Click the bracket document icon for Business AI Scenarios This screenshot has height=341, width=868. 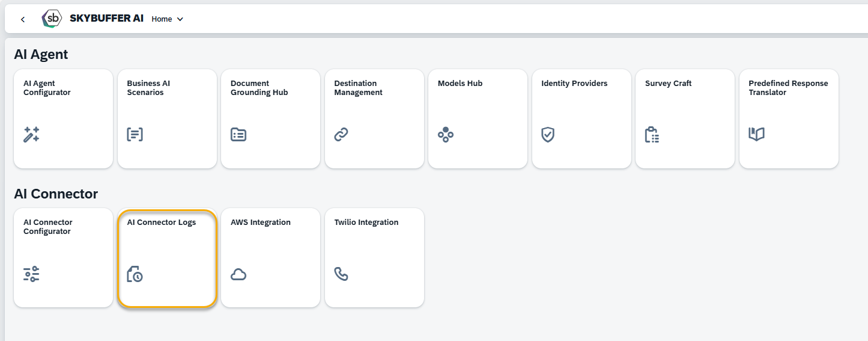point(135,135)
